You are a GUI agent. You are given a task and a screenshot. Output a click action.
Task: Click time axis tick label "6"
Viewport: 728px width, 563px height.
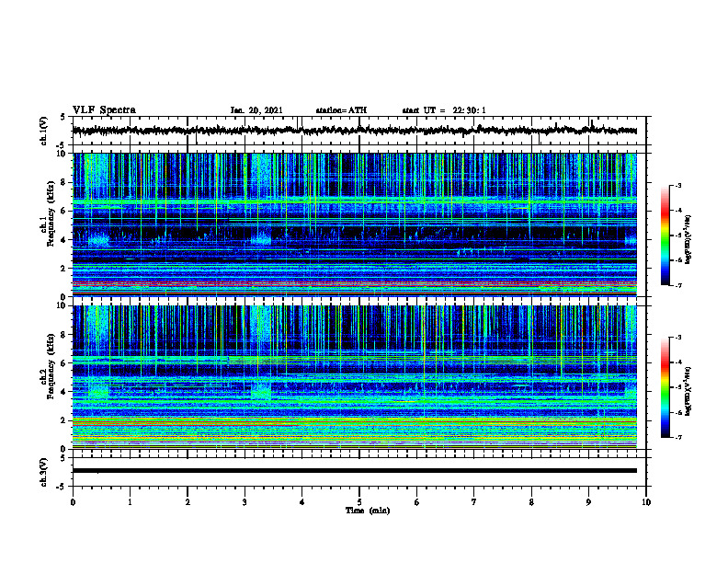tap(416, 502)
